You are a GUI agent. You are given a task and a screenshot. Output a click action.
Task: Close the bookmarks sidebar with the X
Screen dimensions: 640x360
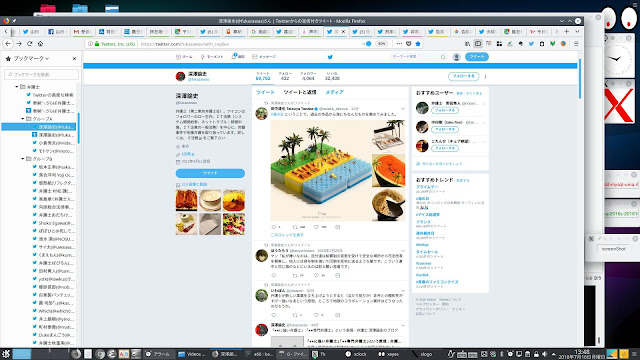coord(74,59)
